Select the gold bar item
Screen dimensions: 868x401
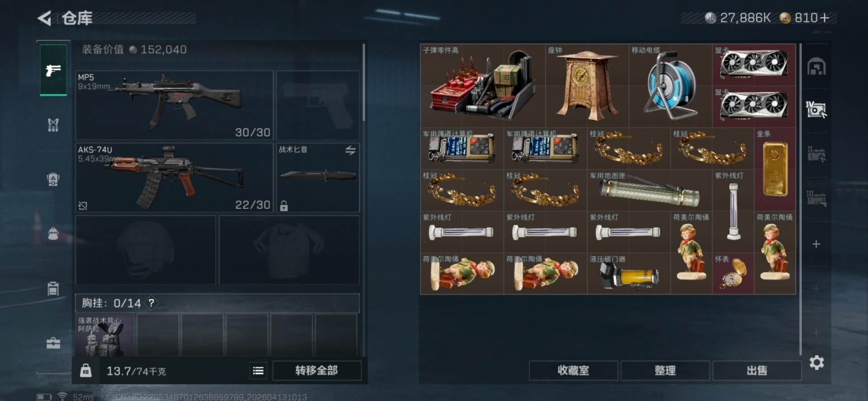(775, 169)
